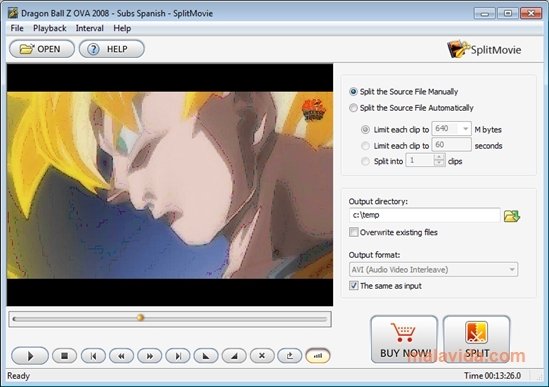Image resolution: width=549 pixels, height=387 pixels.
Task: Select Split the Source File Automatically
Action: pyautogui.click(x=411, y=108)
